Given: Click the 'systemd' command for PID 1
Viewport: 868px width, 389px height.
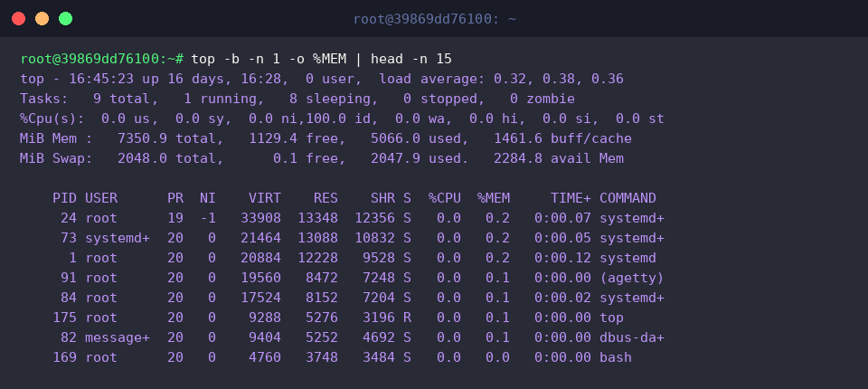Looking at the screenshot, I should pyautogui.click(x=627, y=258).
